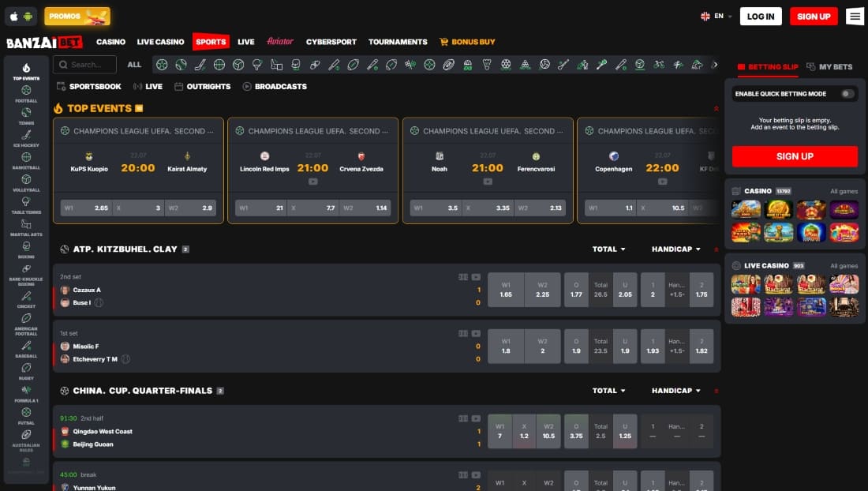Select Bare-Knuckle Boxing in left sidebar

click(x=26, y=275)
